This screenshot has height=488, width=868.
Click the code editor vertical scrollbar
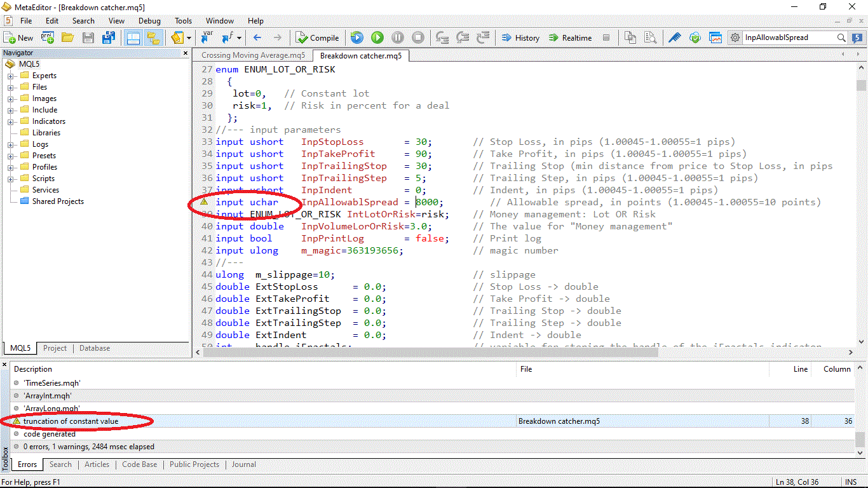(861, 205)
